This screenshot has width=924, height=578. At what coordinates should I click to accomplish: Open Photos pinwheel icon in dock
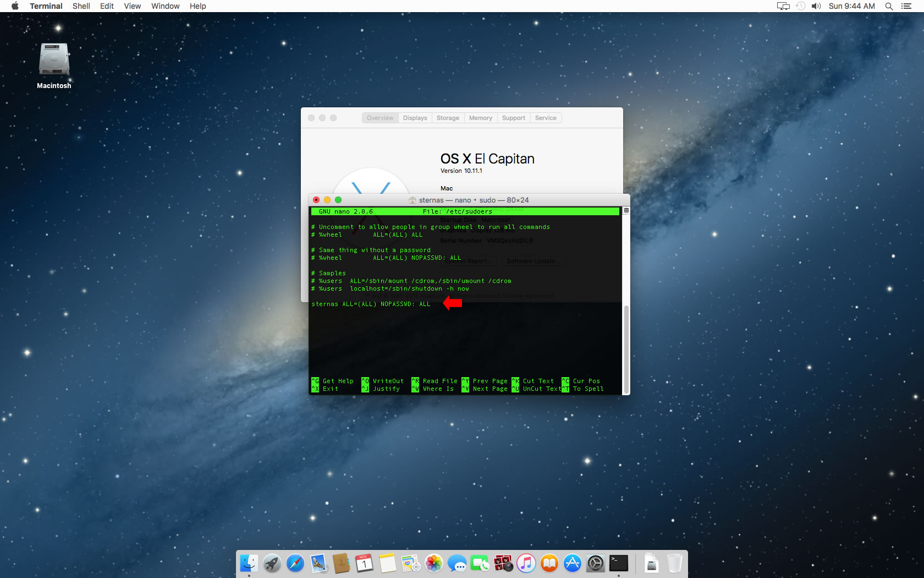point(434,563)
